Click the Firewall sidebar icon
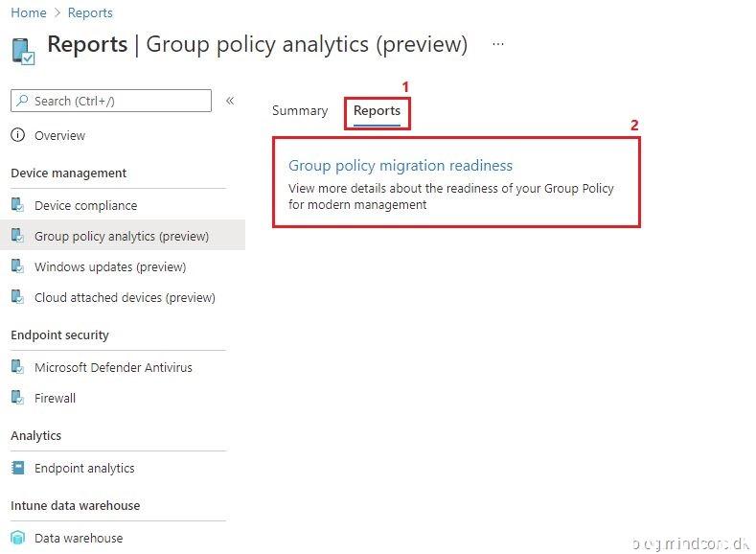The width and height of the screenshot is (756, 554). [x=17, y=398]
